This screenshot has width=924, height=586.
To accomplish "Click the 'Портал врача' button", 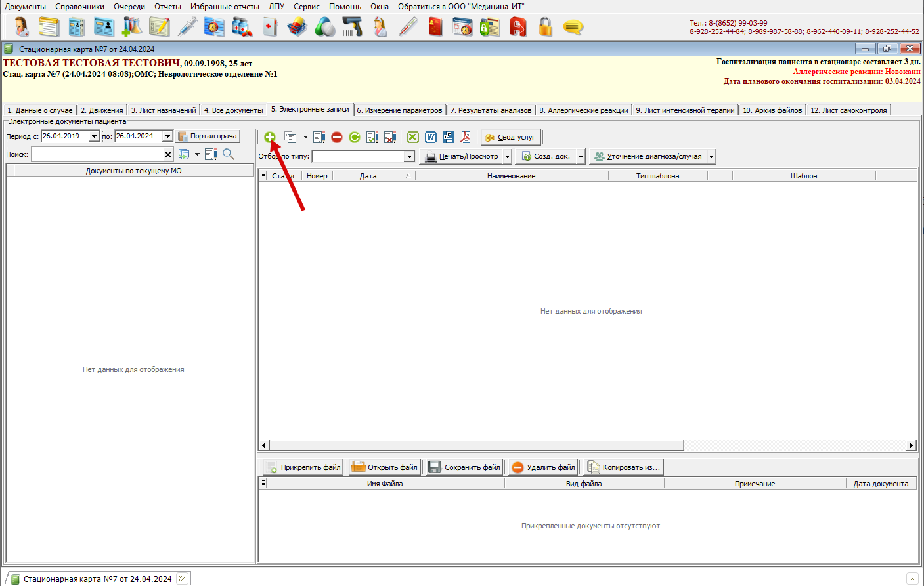I will pyautogui.click(x=208, y=136).
